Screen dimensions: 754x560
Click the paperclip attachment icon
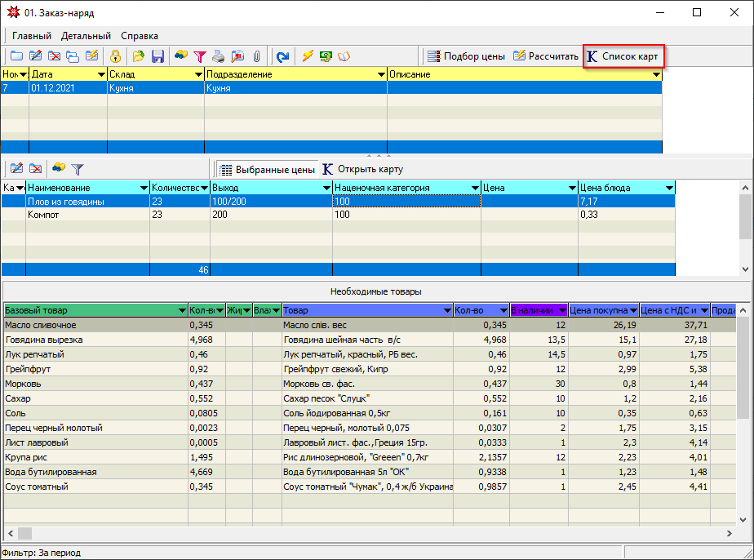[x=255, y=56]
